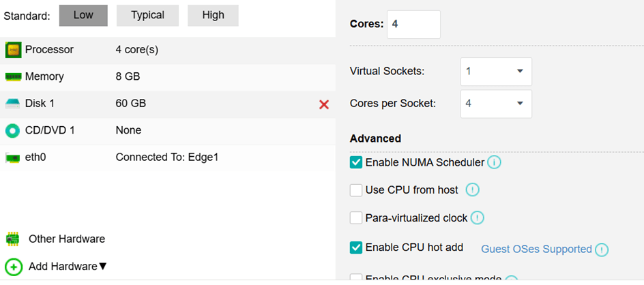This screenshot has height=285, width=644.
Task: Click info icon beside Enable NUMA Scheduler
Action: tap(495, 162)
